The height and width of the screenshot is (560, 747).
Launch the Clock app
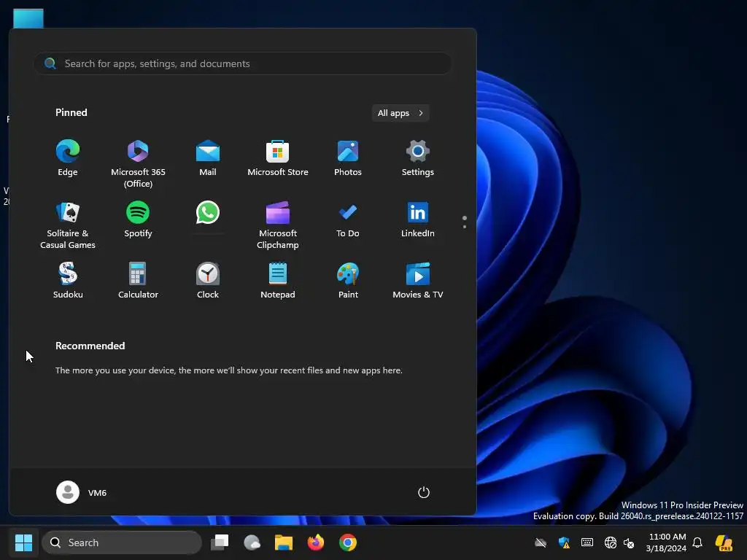point(208,281)
